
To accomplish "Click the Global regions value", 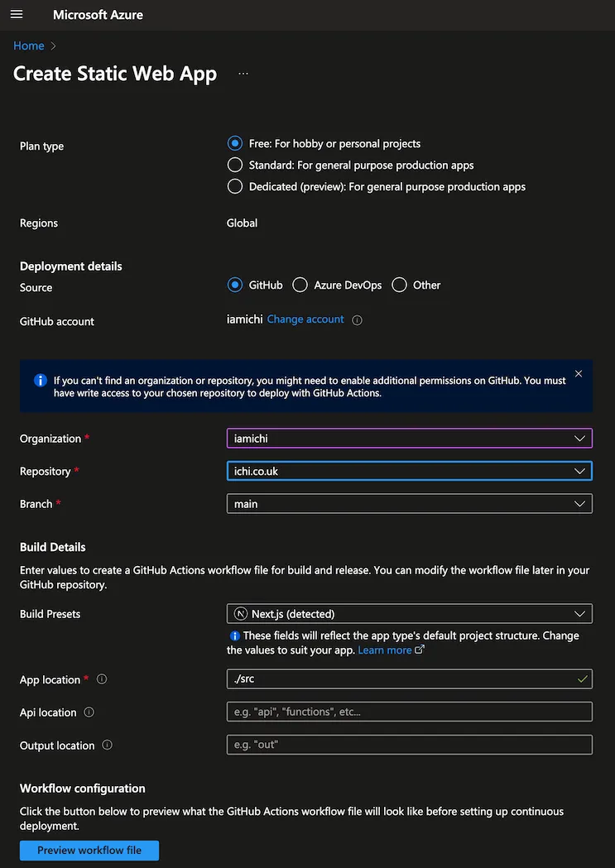I will [x=242, y=223].
